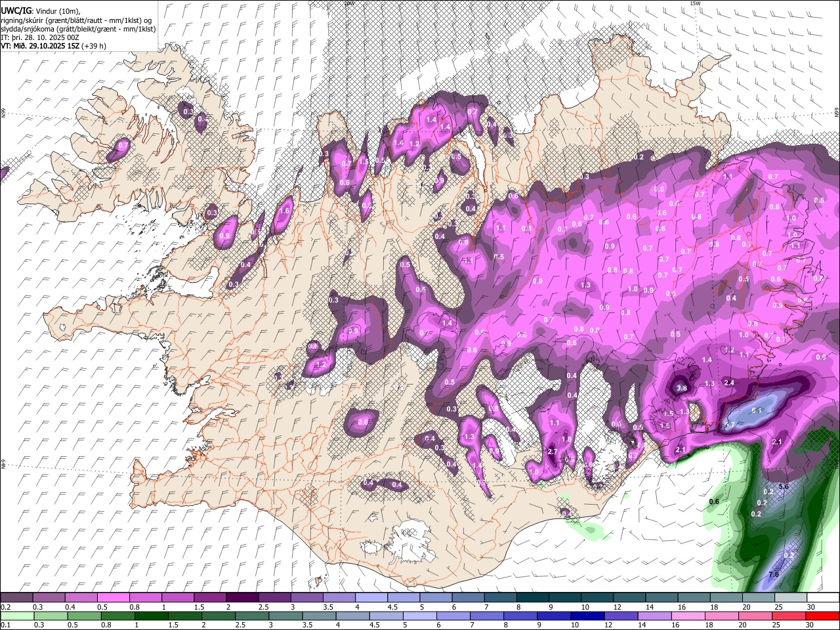Viewport: 840px width, 630px height.
Task: Select the dark navy swatch between 10 and 12, bottom legend row
Action: tap(586, 616)
